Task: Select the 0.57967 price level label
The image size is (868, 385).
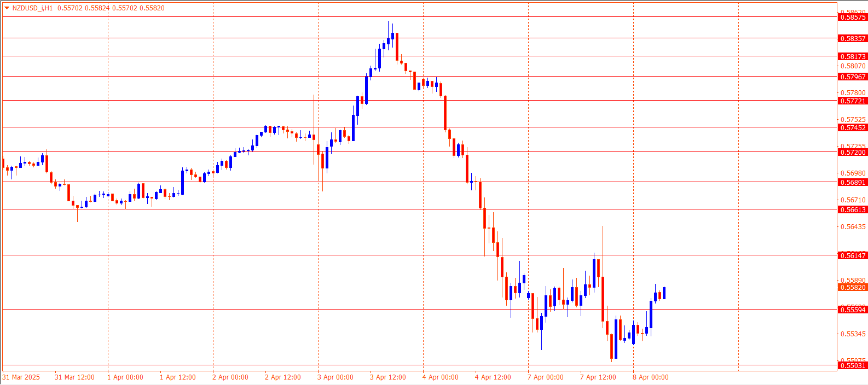Action: [853, 77]
